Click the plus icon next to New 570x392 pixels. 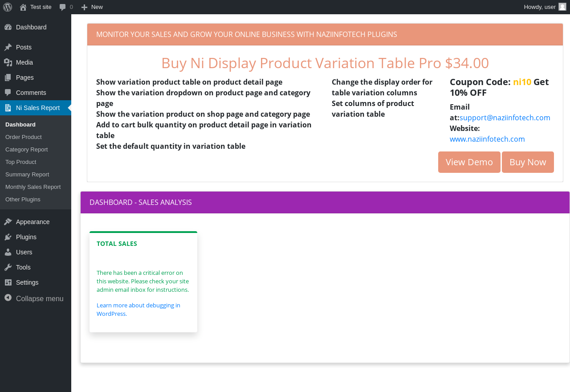point(85,7)
